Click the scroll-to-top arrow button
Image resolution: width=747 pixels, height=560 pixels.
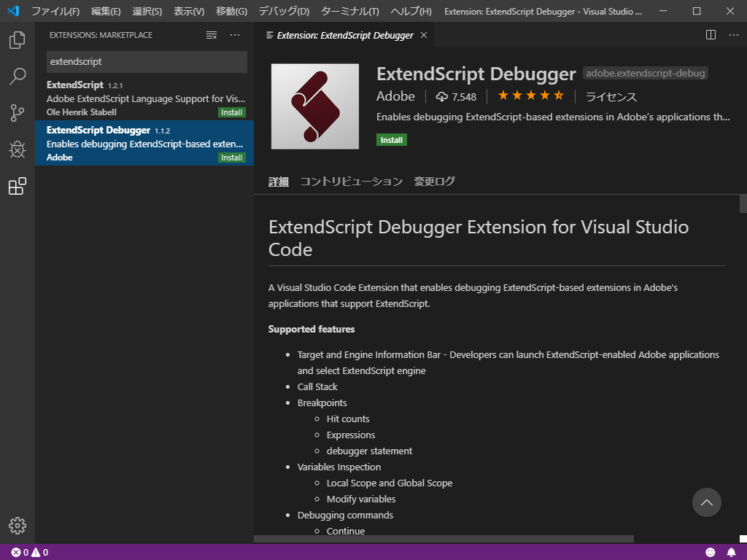coord(706,502)
